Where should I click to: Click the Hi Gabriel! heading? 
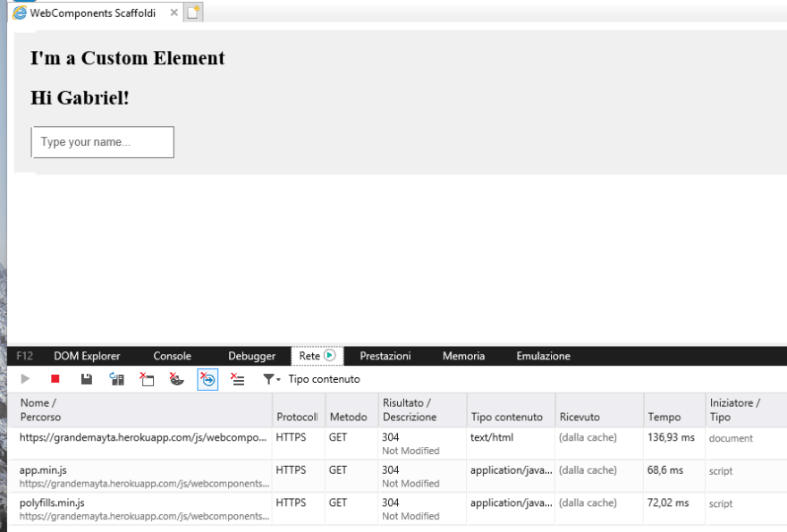(80, 97)
